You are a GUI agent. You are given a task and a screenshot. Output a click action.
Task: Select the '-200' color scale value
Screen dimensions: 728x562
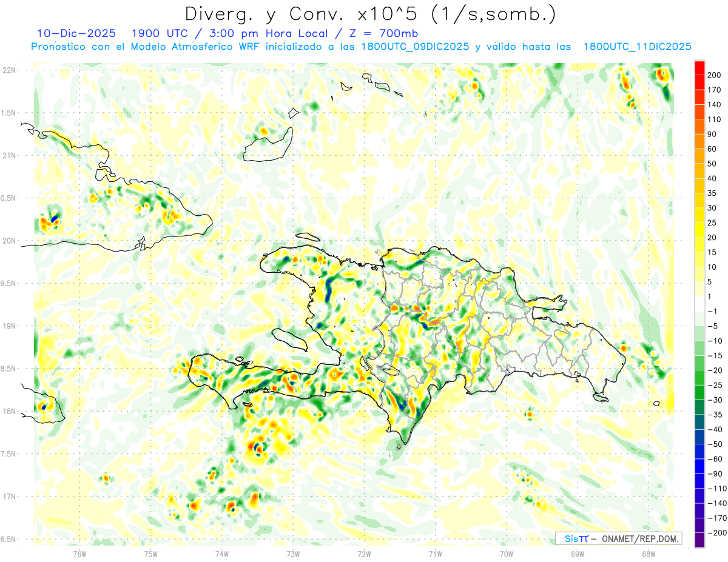pos(717,533)
